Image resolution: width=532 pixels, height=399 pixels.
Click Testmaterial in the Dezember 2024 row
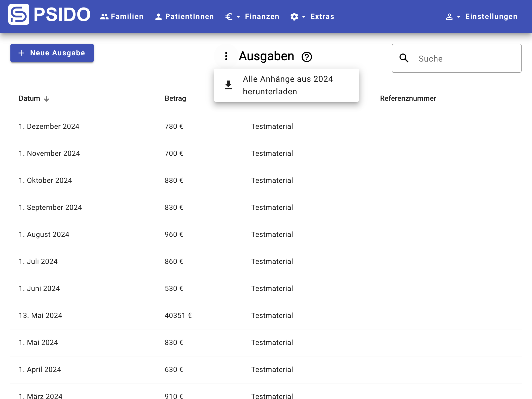tap(272, 127)
